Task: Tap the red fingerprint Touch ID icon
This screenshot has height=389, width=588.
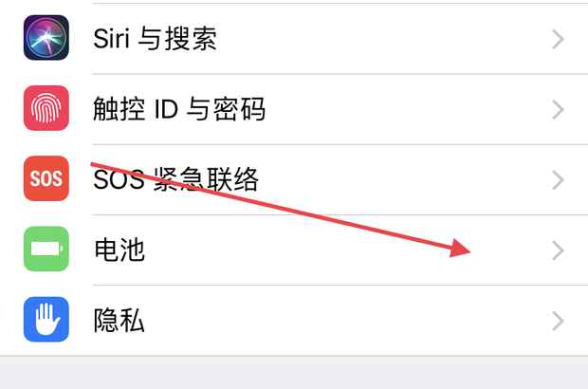Action: click(46, 108)
